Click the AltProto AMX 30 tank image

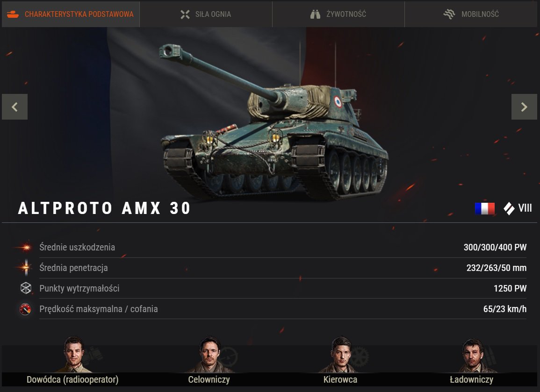274,122
